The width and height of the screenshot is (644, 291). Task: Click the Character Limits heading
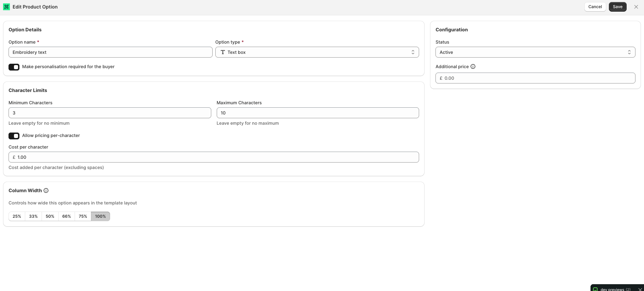point(28,90)
